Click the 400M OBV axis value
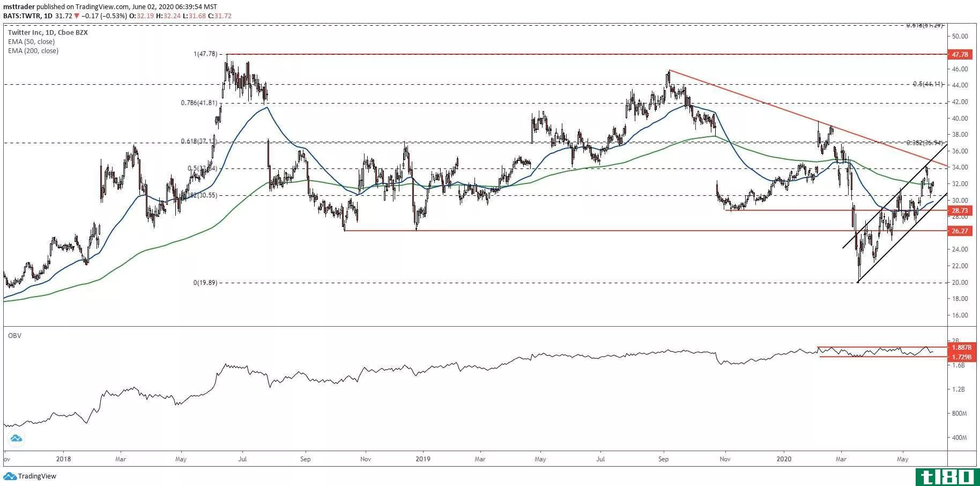Viewport: 980px width, 486px height. (959, 438)
